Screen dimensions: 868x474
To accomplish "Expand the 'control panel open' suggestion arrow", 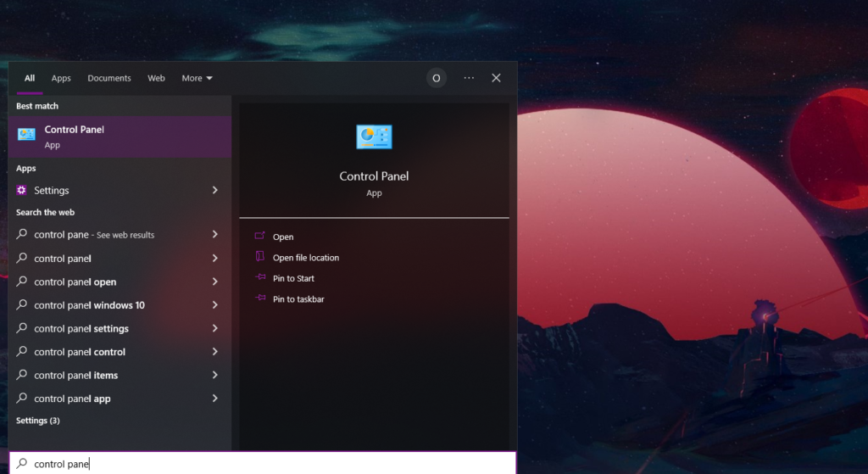I will click(x=214, y=282).
